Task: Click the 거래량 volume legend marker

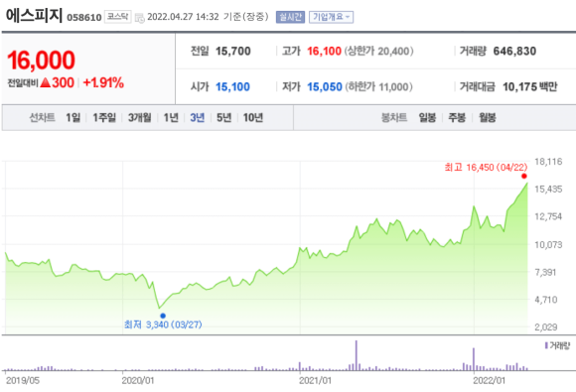Action: (546, 345)
